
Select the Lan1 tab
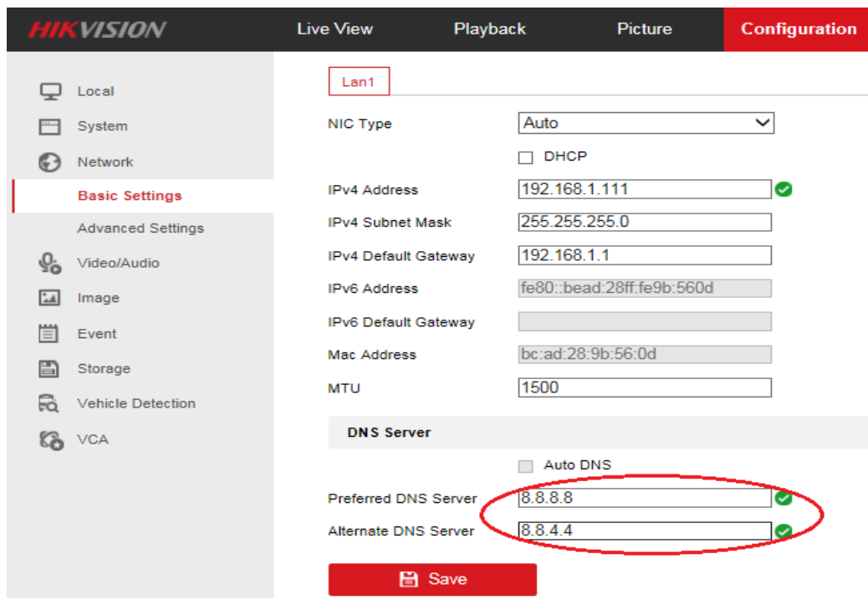pyautogui.click(x=358, y=82)
